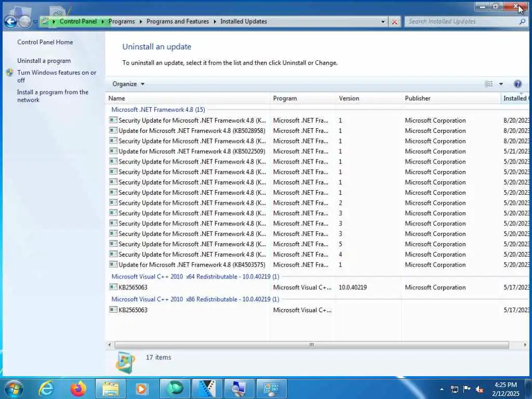Open the Windows Start button
The image size is (532, 399).
click(x=14, y=389)
